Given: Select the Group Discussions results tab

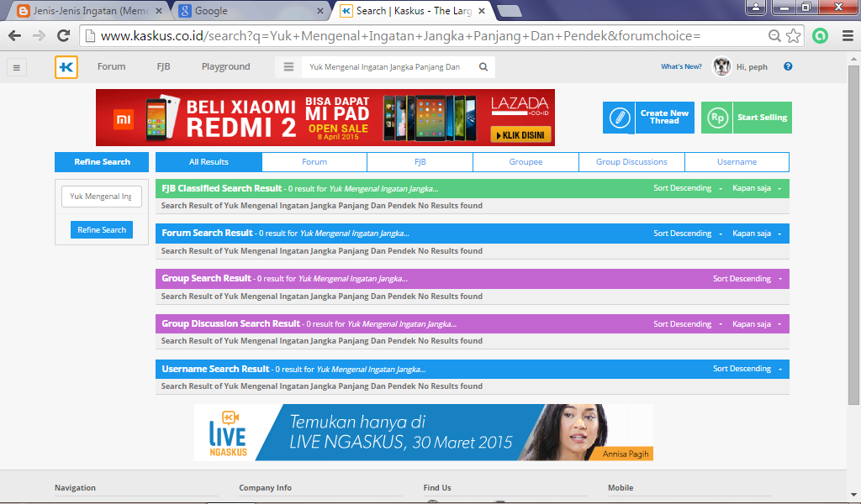Looking at the screenshot, I should pyautogui.click(x=632, y=162).
